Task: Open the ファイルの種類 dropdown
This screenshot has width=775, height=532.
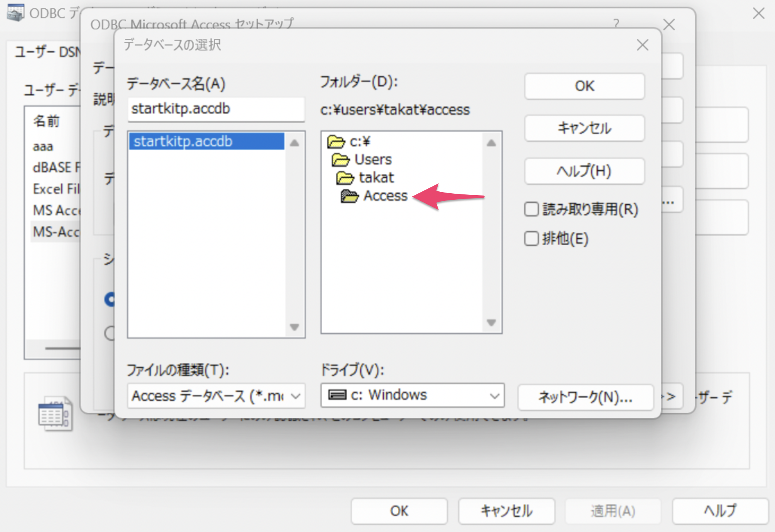Action: [216, 396]
